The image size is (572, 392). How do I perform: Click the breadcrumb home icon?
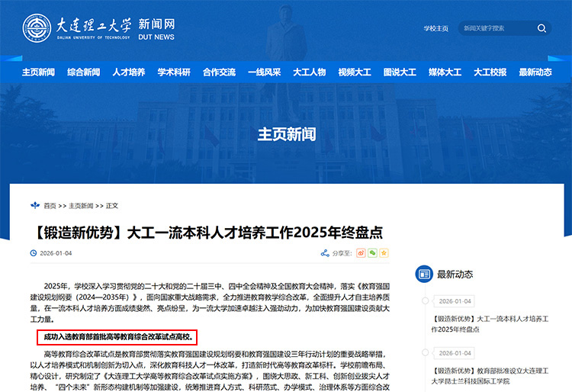34,206
